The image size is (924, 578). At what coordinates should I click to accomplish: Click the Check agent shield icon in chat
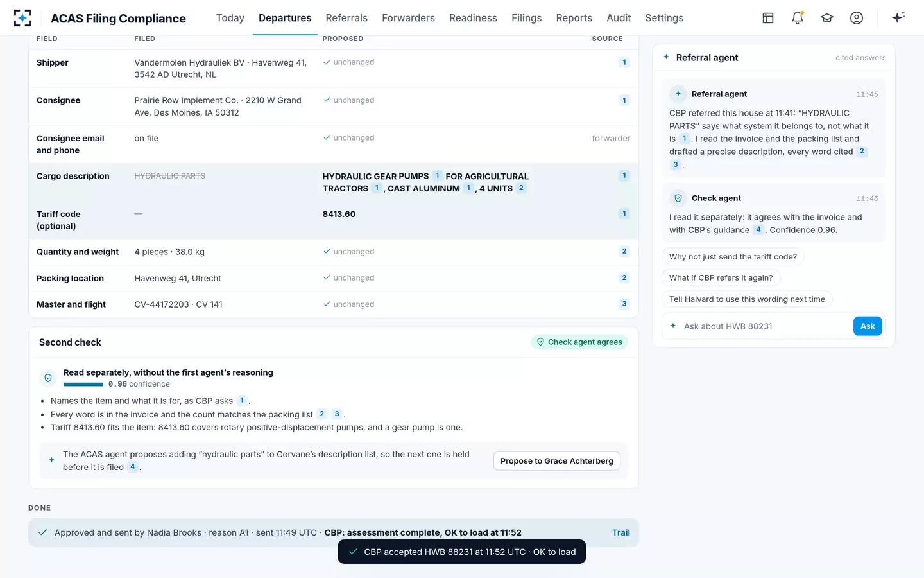[x=678, y=198]
